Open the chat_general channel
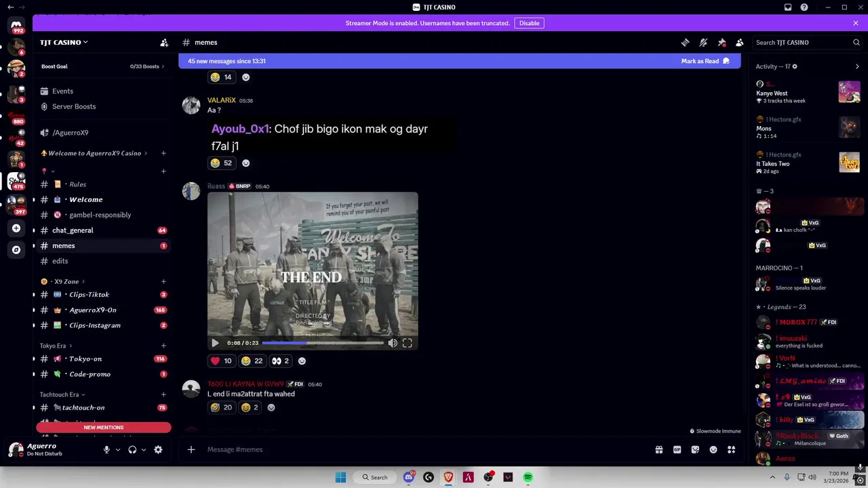The image size is (868, 488). click(x=102, y=230)
